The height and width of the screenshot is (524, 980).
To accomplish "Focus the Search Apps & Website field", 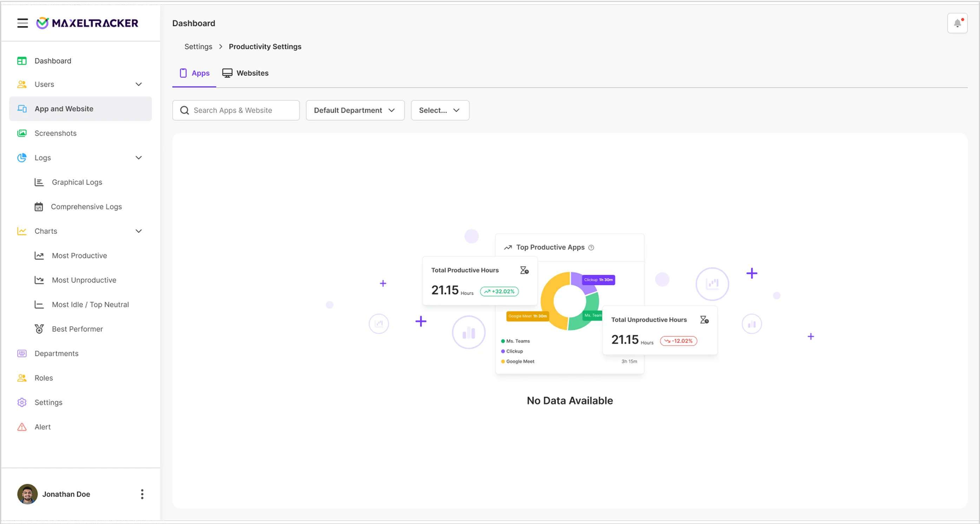I will tap(236, 110).
